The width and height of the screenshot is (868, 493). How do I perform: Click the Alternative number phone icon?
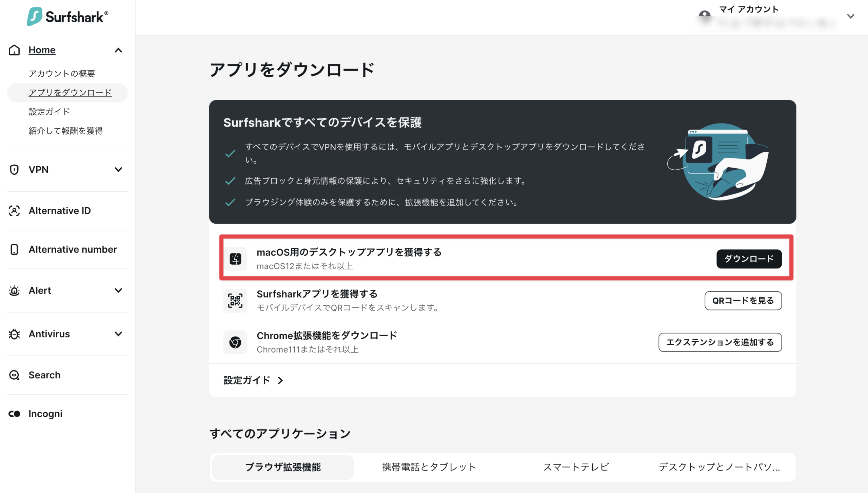tap(14, 249)
